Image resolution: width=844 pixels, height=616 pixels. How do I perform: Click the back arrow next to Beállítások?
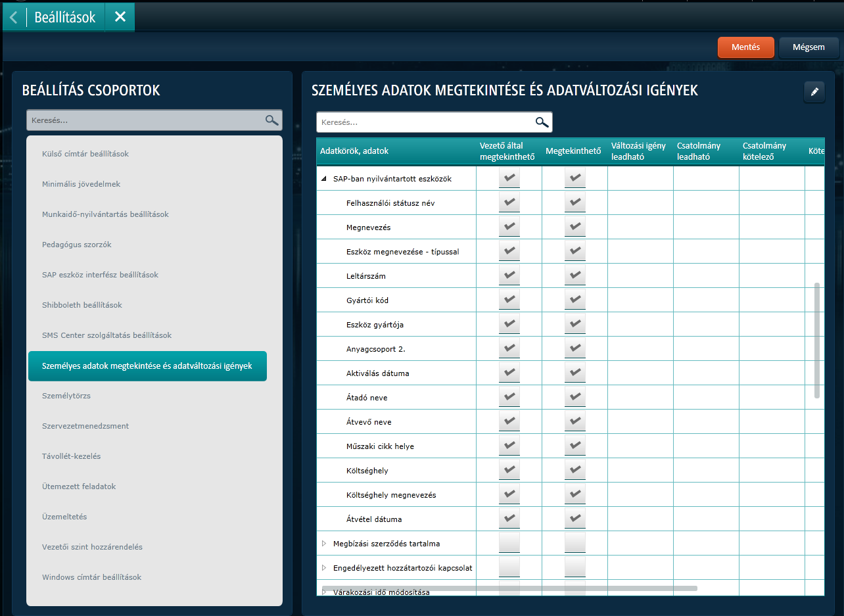pyautogui.click(x=13, y=17)
